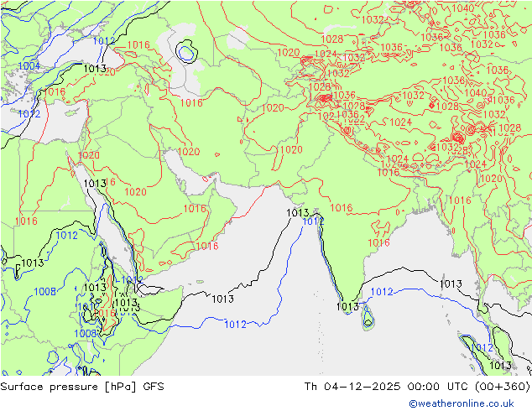
Task: Click the black 1013 label near Gujarat coast
Action: click(x=298, y=213)
